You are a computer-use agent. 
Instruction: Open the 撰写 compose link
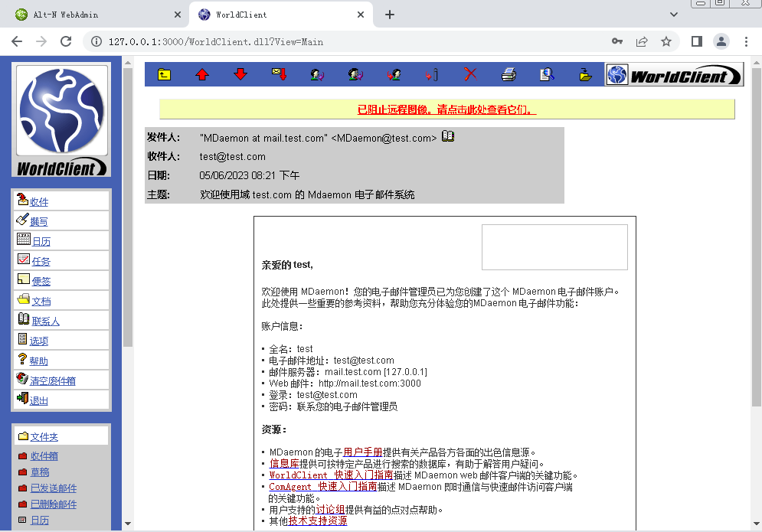[39, 222]
